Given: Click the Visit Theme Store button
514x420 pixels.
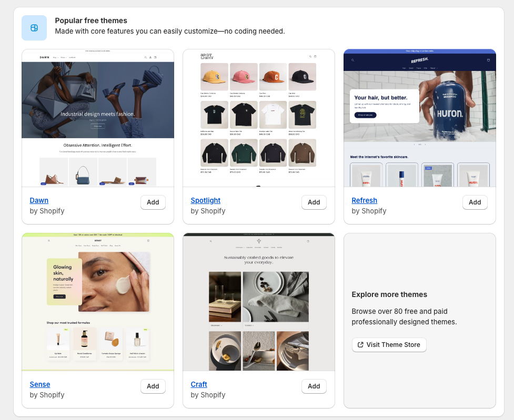Looking at the screenshot, I should point(389,345).
